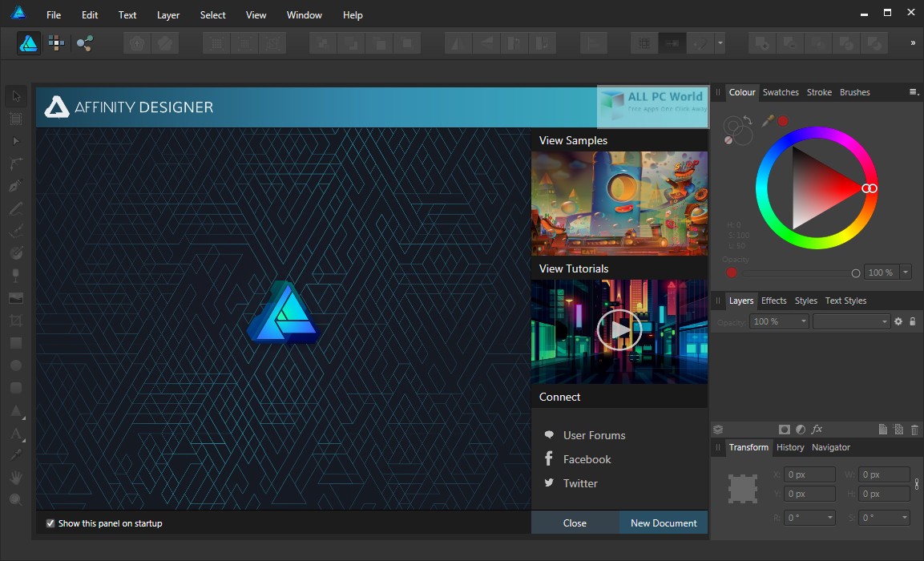Select the Colour Picker tool in toolbar
924x561 pixels.
(16, 455)
